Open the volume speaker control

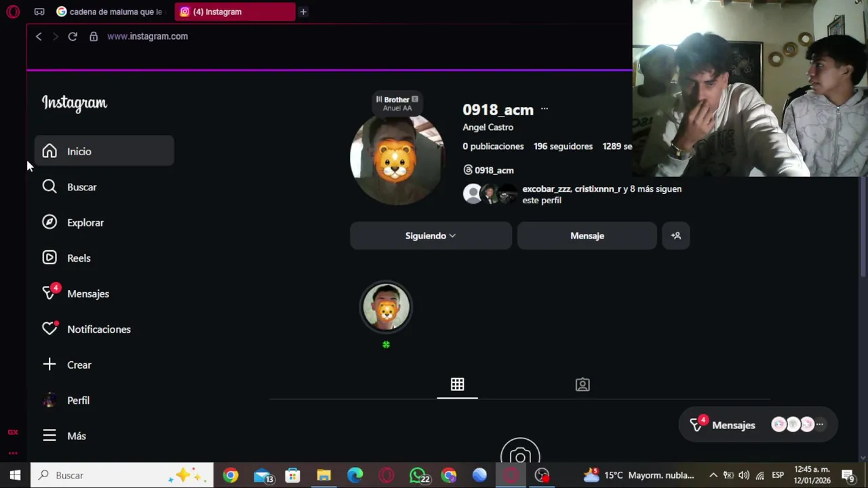point(744,475)
